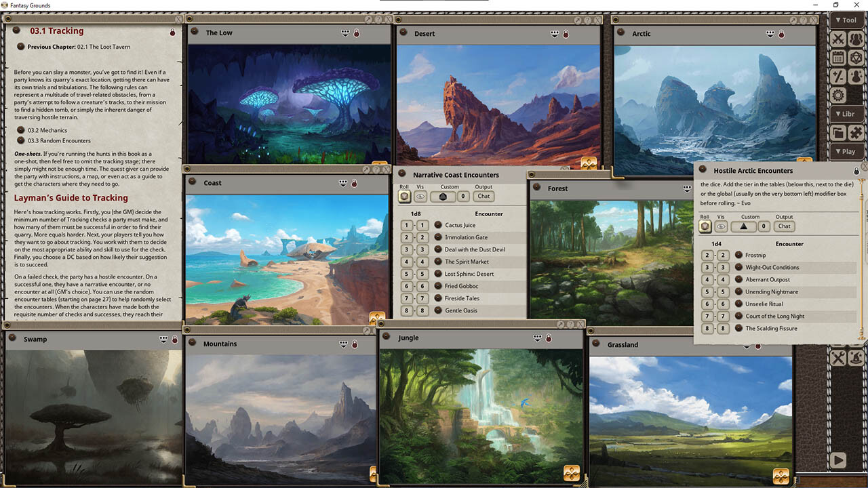Click the link dot beside Forest title
This screenshot has height=488, width=868.
(538, 188)
